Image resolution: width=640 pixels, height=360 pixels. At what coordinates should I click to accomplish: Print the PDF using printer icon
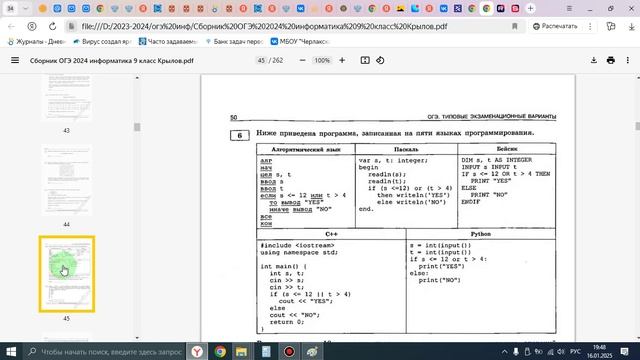click(611, 60)
